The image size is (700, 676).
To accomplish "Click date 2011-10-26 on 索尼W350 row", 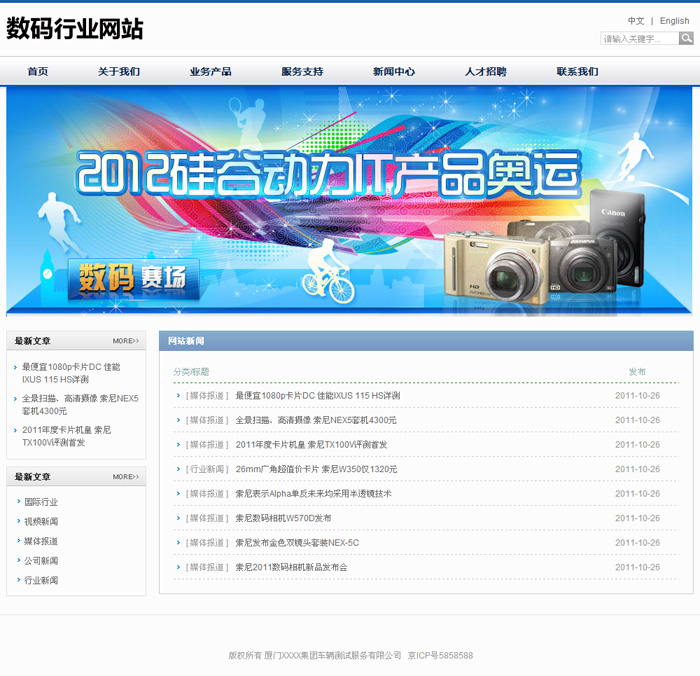I will 637,469.
